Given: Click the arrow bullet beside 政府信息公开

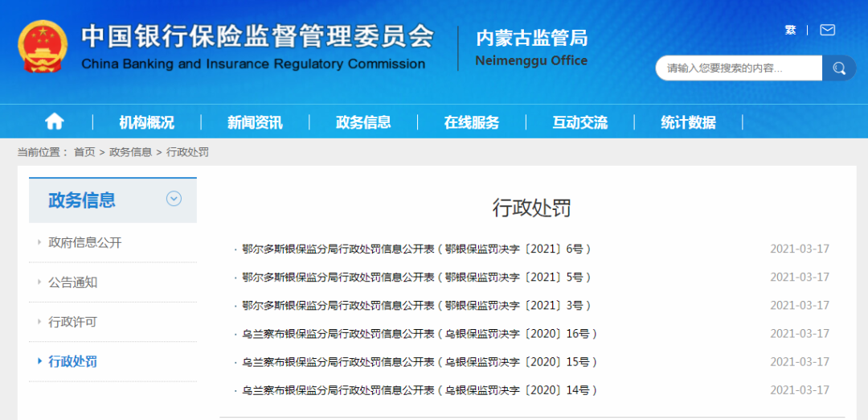Looking at the screenshot, I should [39, 242].
